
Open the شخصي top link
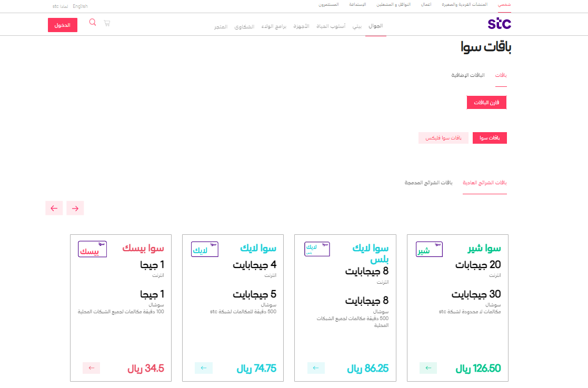click(x=504, y=5)
